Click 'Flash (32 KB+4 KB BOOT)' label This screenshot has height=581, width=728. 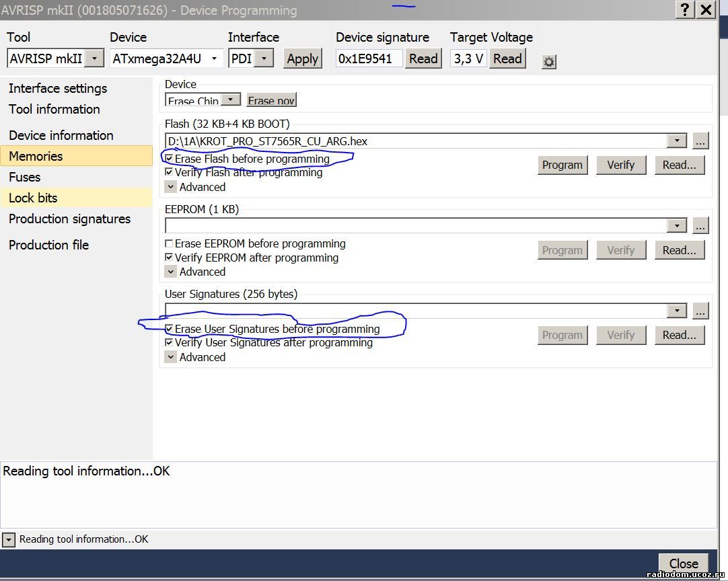click(227, 124)
